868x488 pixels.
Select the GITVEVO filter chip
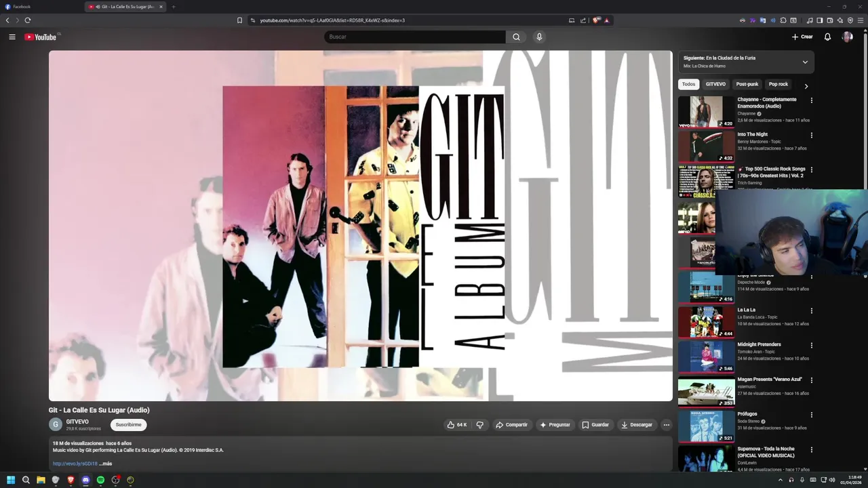pos(715,84)
